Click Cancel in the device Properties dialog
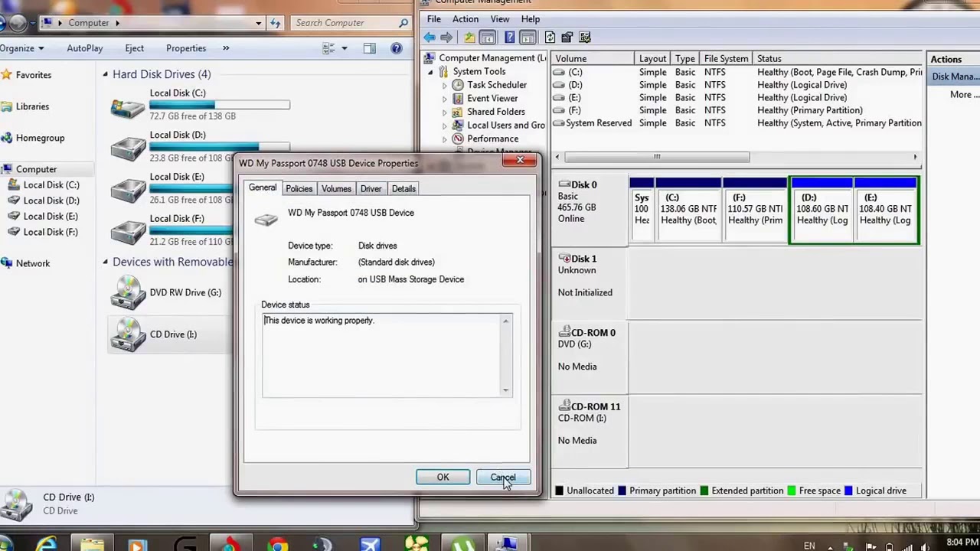 click(x=502, y=478)
